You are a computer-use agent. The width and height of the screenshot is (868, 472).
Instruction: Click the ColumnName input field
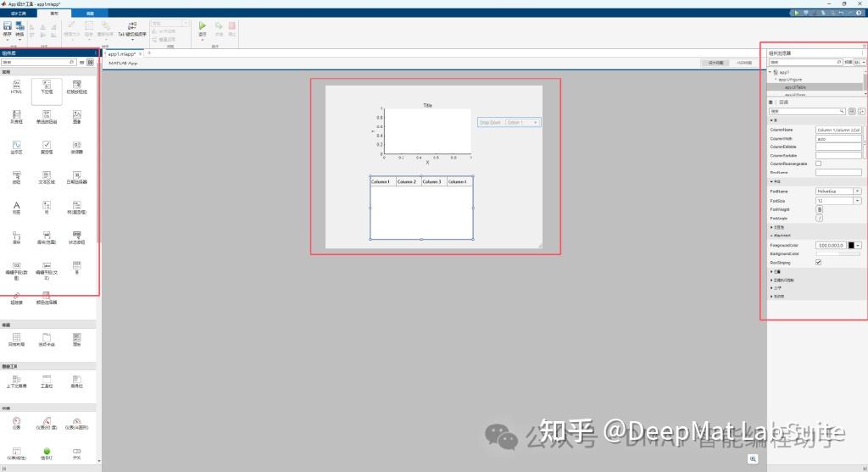838,130
